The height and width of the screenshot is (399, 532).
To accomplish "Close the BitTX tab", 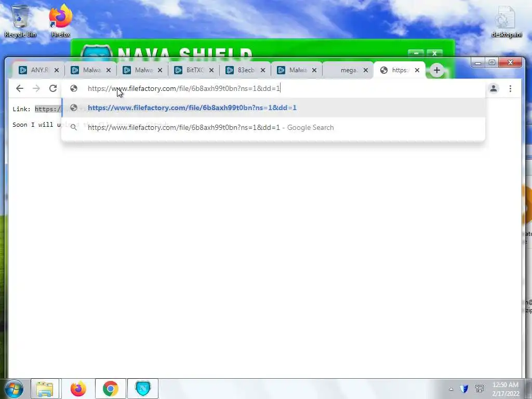I will [x=211, y=70].
